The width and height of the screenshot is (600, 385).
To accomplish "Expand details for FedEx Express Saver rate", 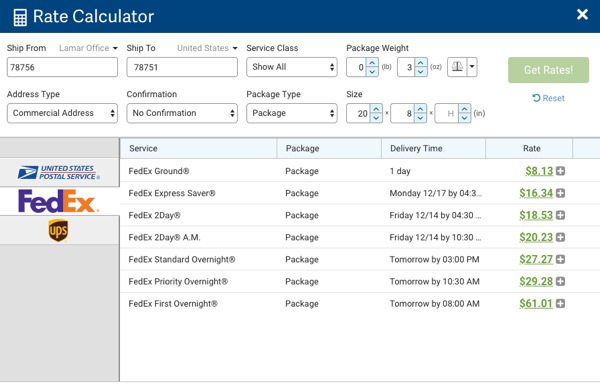I will 560,193.
